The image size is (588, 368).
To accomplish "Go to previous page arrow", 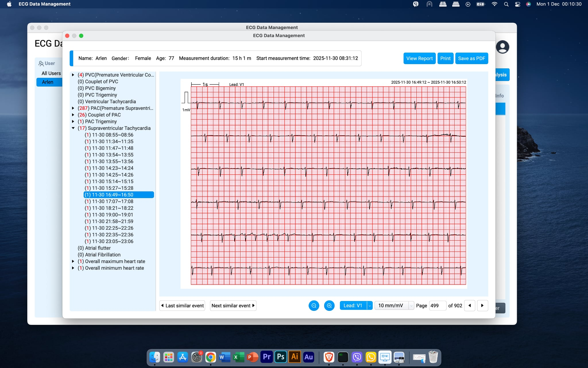I will click(470, 306).
